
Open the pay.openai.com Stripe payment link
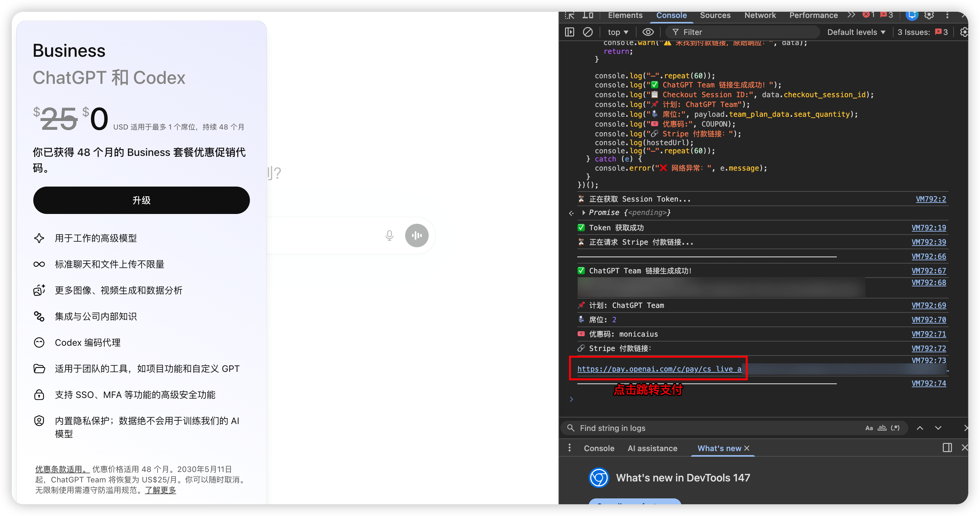(x=659, y=369)
